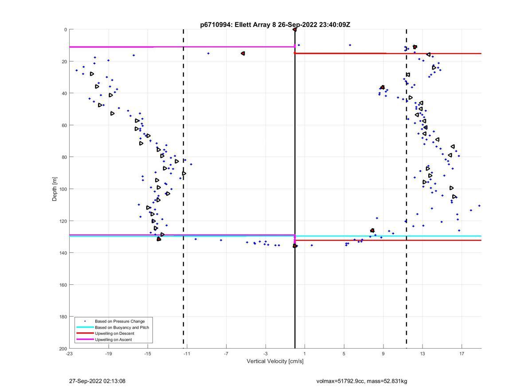Click the y-axis tick label '60'
Viewport: 532px width, 392px height.
click(64, 125)
